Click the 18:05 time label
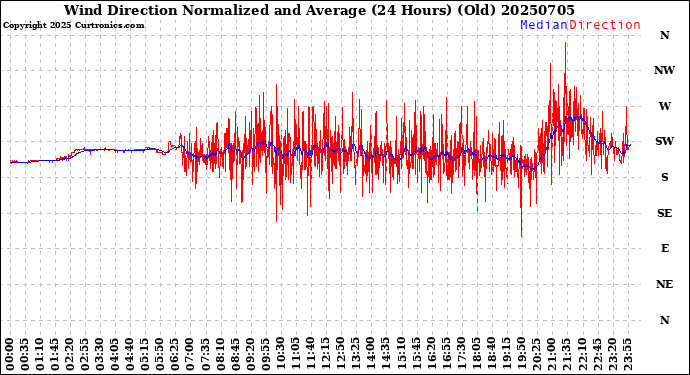This screenshot has width=690, height=375. [476, 354]
